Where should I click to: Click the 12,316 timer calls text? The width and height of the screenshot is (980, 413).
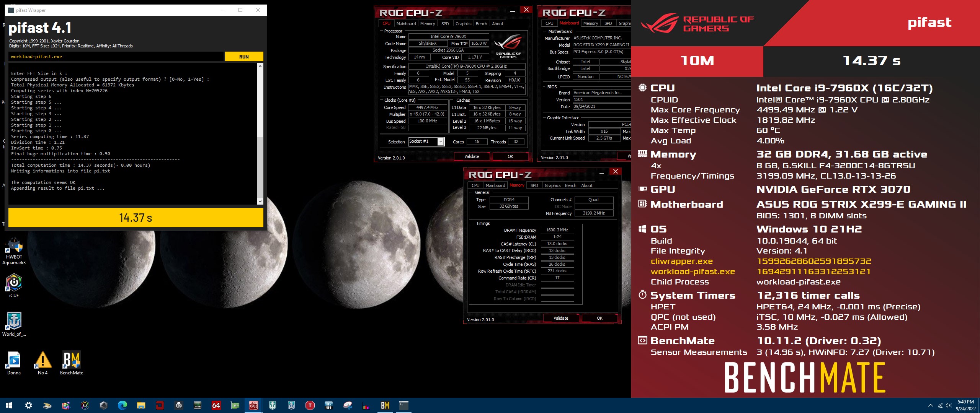click(808, 295)
